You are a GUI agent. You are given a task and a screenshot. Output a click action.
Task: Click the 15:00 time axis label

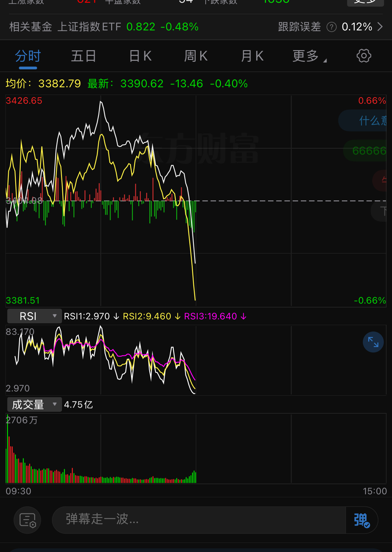coord(375,491)
